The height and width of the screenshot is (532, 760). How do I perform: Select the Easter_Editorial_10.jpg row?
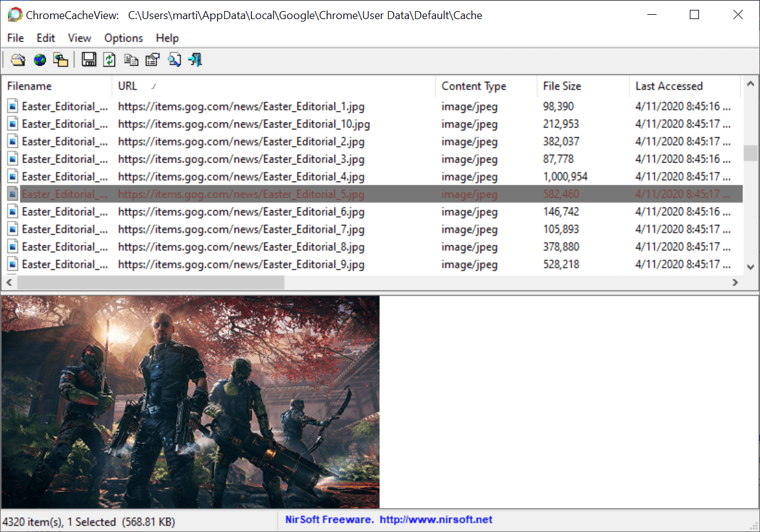coord(244,124)
